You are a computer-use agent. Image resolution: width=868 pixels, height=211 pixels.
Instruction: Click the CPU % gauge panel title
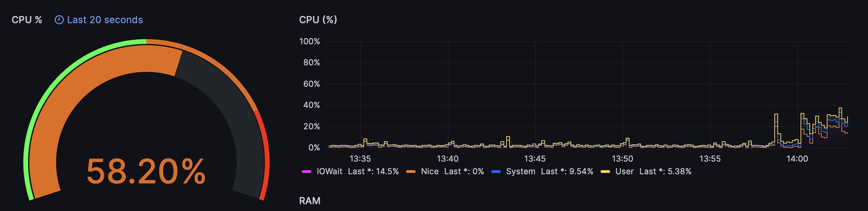point(27,20)
